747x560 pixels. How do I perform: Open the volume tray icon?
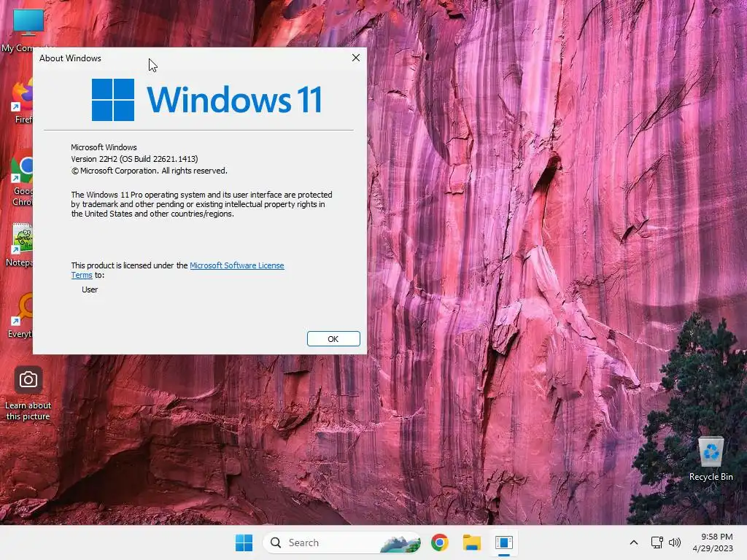click(x=674, y=542)
